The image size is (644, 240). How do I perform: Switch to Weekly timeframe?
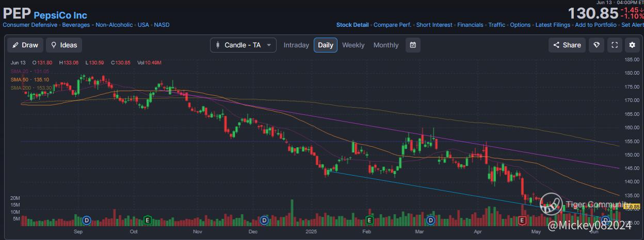(x=353, y=45)
